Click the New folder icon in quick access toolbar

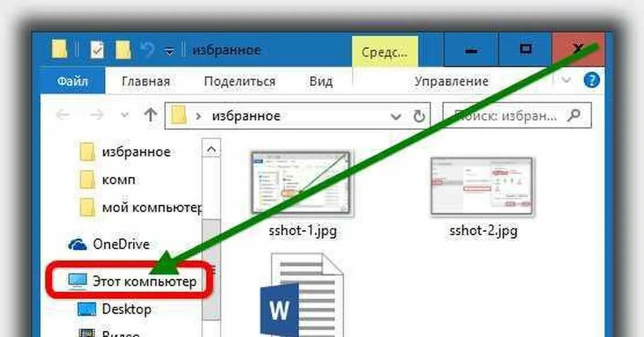click(x=123, y=50)
